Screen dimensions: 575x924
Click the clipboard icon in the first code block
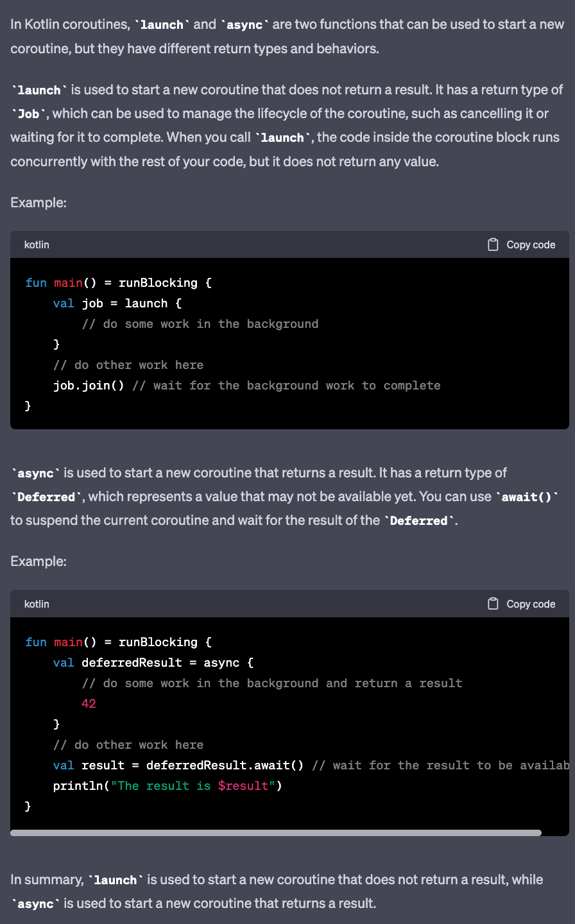tap(493, 244)
